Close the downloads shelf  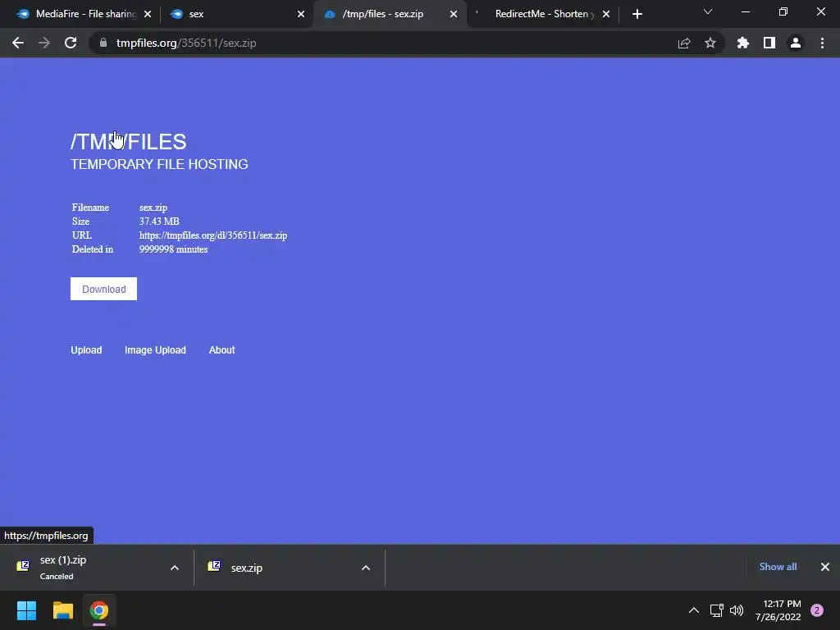click(825, 567)
